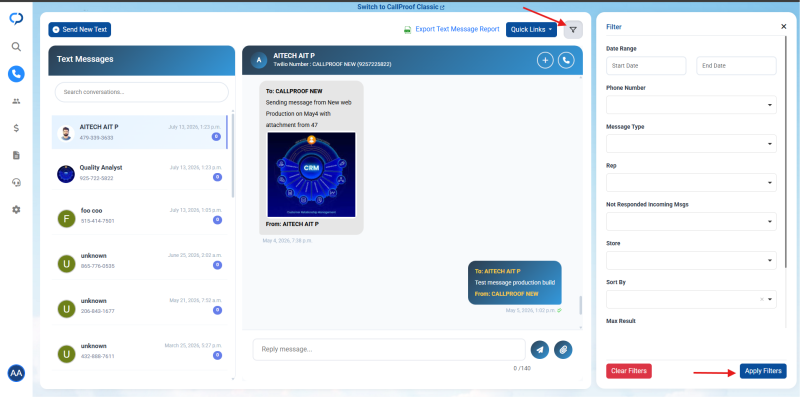This screenshot has width=800, height=397.
Task: Click the Excel icon beside Export report
Action: (408, 30)
